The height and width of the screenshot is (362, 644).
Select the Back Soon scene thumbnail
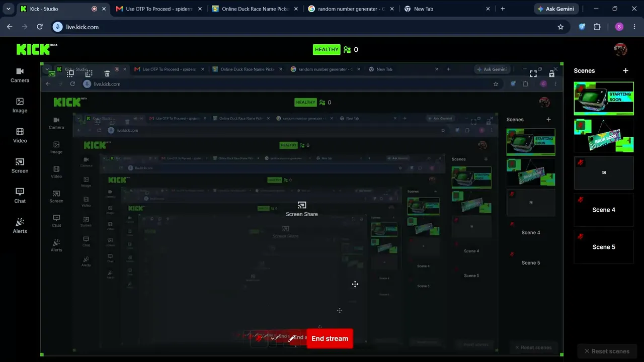coord(604,136)
